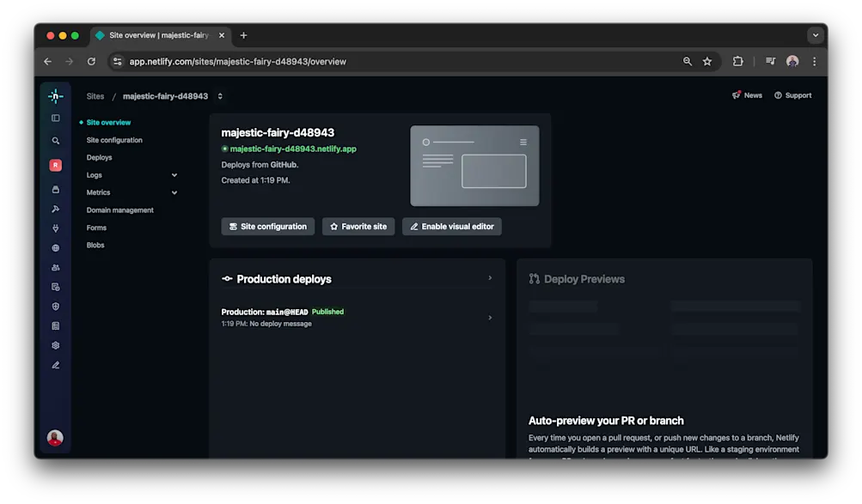Select the pencil visual editor icon

coord(55,364)
